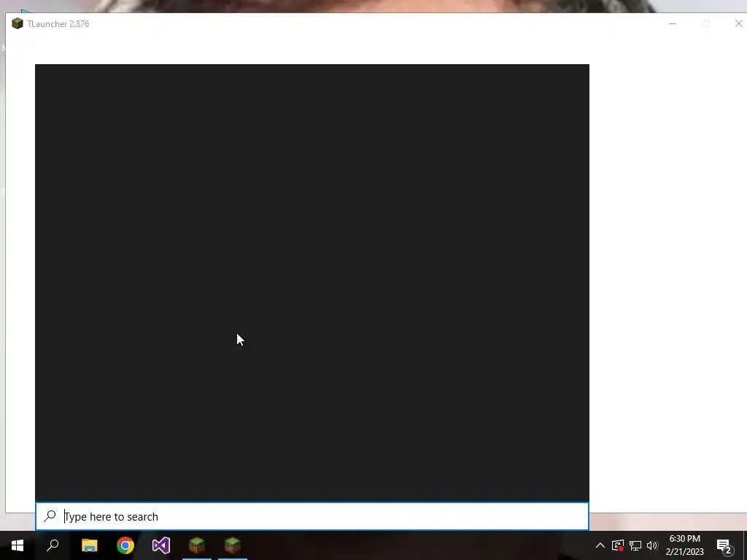This screenshot has height=560, width=747.
Task: Switch to first Minecraft block taskbar icon
Action: [197, 545]
